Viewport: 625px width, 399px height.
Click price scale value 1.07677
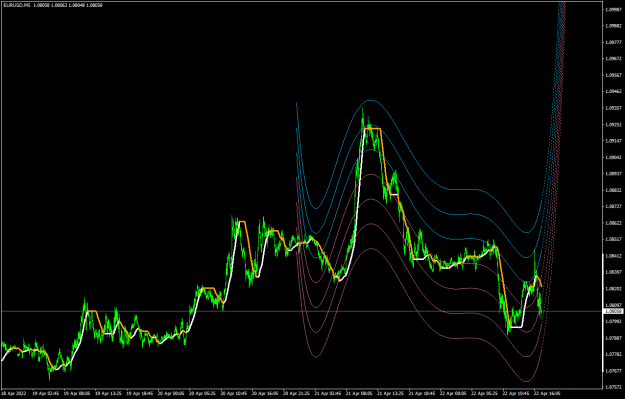613,371
